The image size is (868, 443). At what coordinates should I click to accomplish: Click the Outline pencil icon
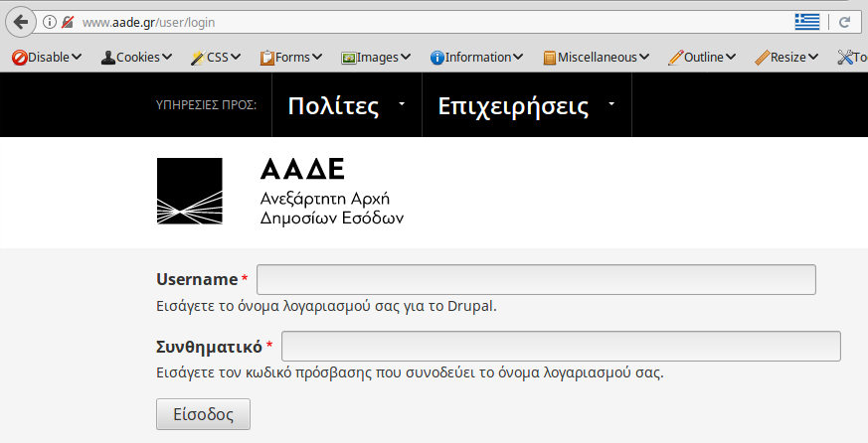click(x=675, y=58)
